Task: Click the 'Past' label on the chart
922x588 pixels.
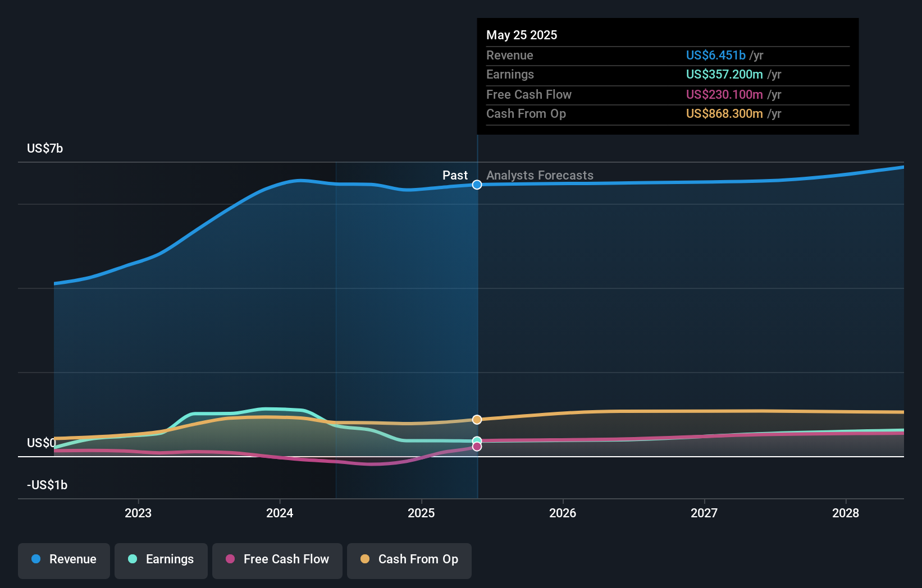Action: (x=455, y=175)
